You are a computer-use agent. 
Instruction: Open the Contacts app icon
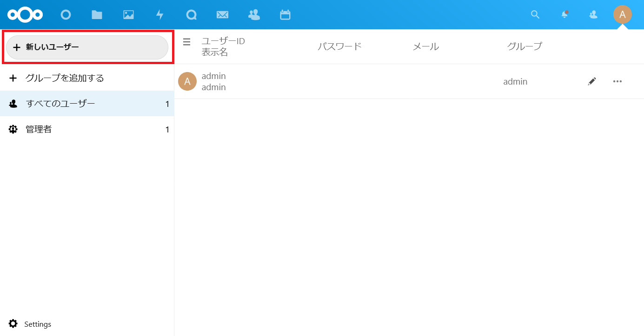coord(254,15)
